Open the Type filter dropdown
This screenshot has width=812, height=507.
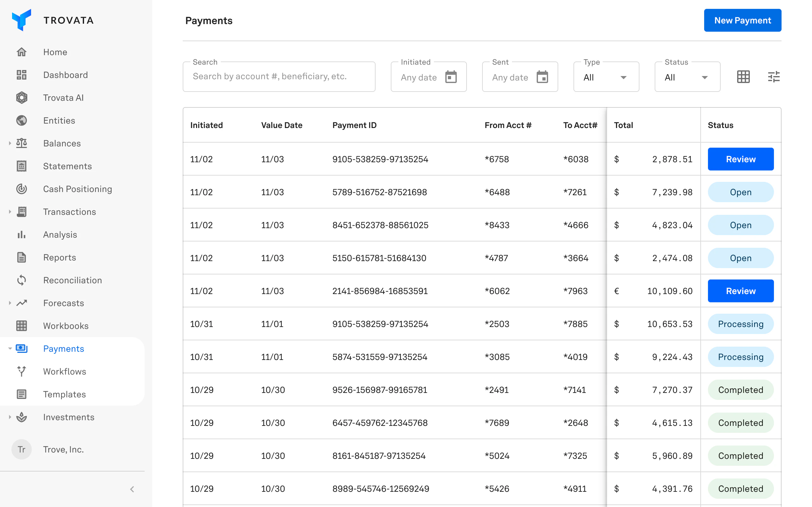click(x=606, y=77)
